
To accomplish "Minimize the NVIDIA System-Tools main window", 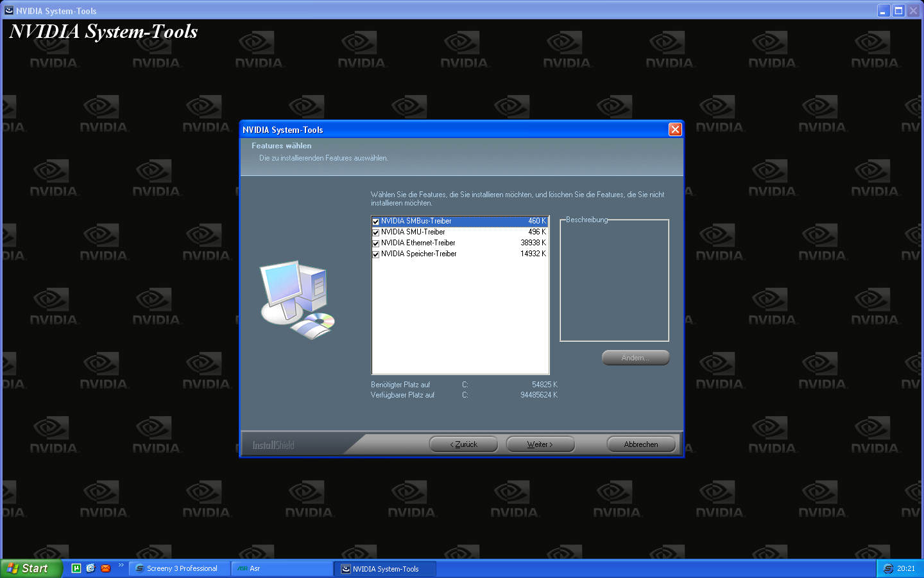I will (x=884, y=10).
